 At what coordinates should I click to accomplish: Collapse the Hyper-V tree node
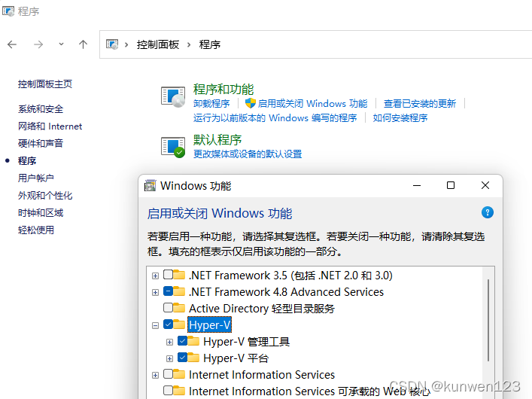155,326
